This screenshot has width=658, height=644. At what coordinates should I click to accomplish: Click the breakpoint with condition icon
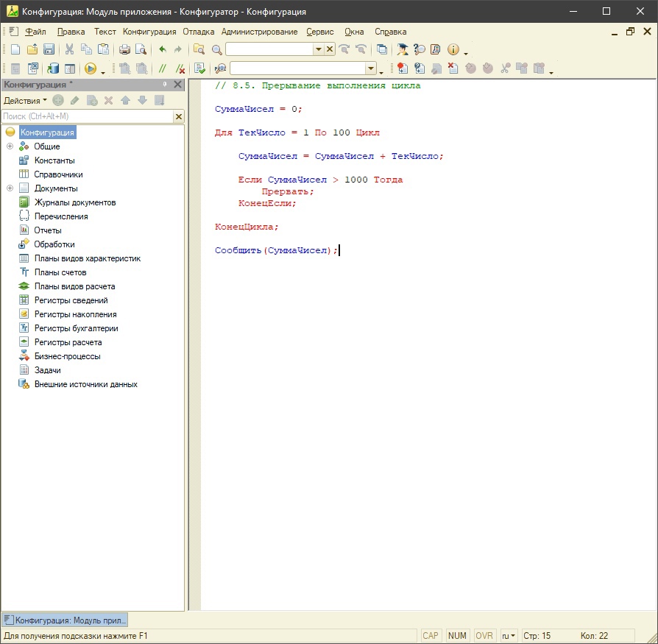[x=420, y=68]
